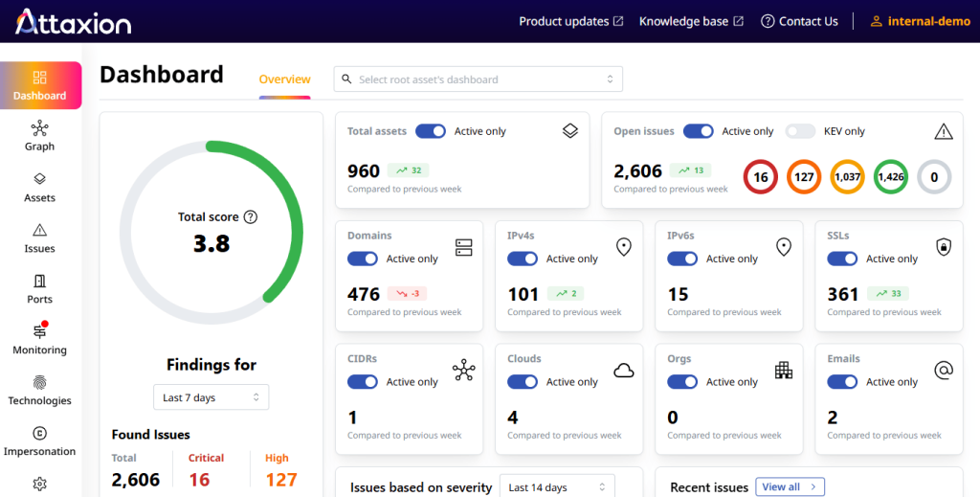The image size is (980, 497).
Task: Toggle Active only for SSLs
Action: pos(842,259)
